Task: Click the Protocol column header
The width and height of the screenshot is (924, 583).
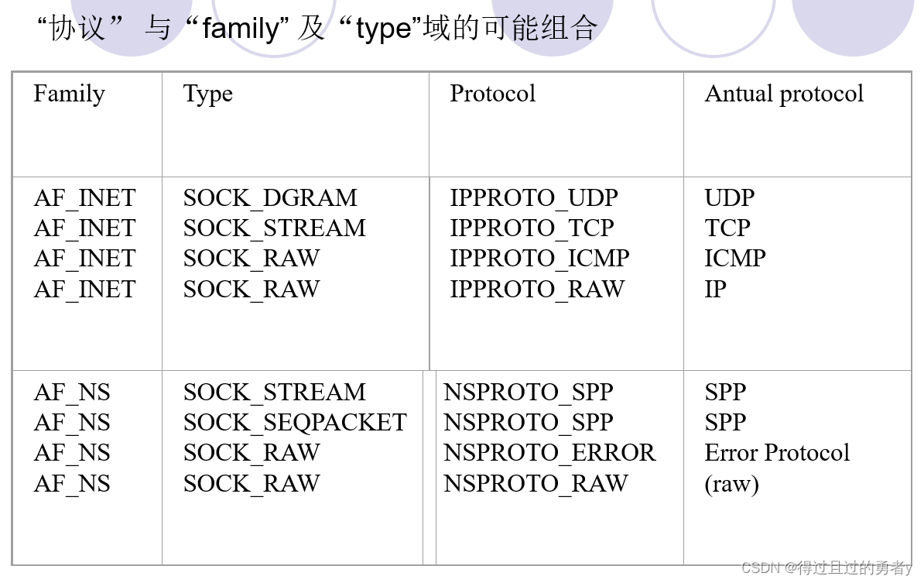Action: pyautogui.click(x=492, y=94)
